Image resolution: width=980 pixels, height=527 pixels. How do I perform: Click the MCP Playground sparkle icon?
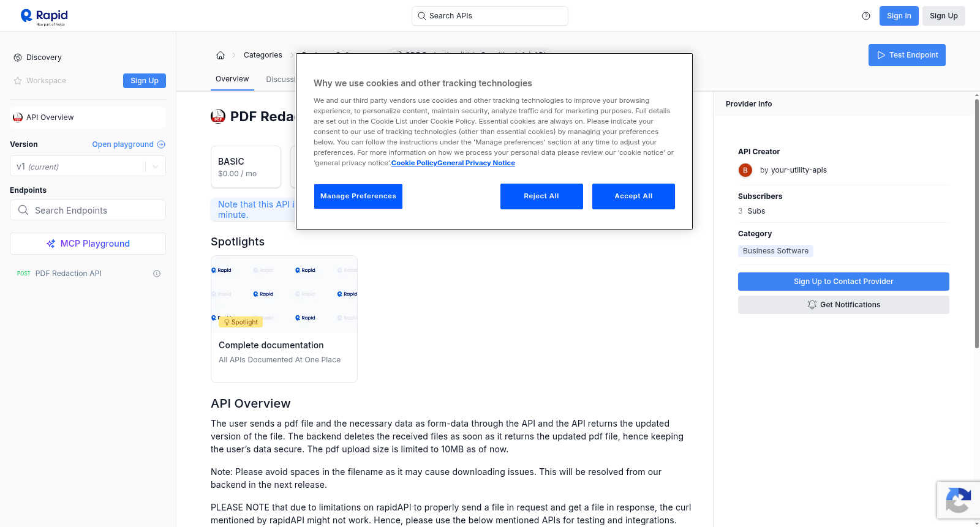[51, 244]
